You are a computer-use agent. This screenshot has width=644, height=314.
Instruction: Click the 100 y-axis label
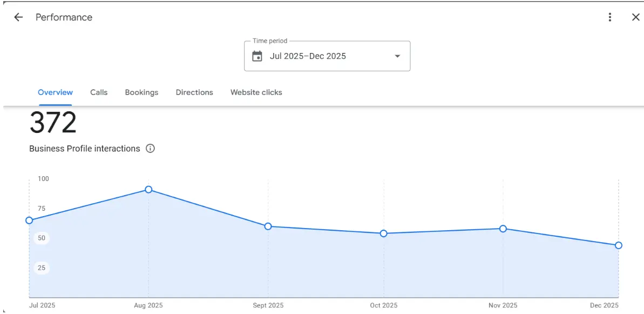[43, 179]
